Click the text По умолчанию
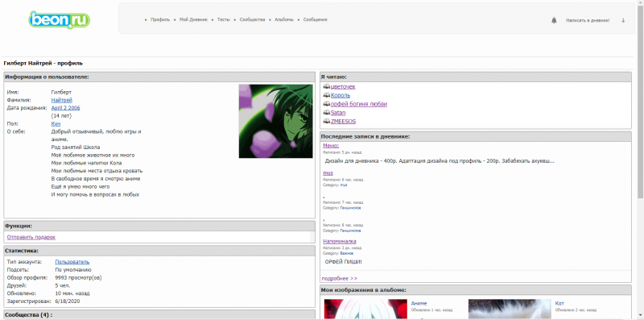Screen dimensions: 644x320 [72, 270]
